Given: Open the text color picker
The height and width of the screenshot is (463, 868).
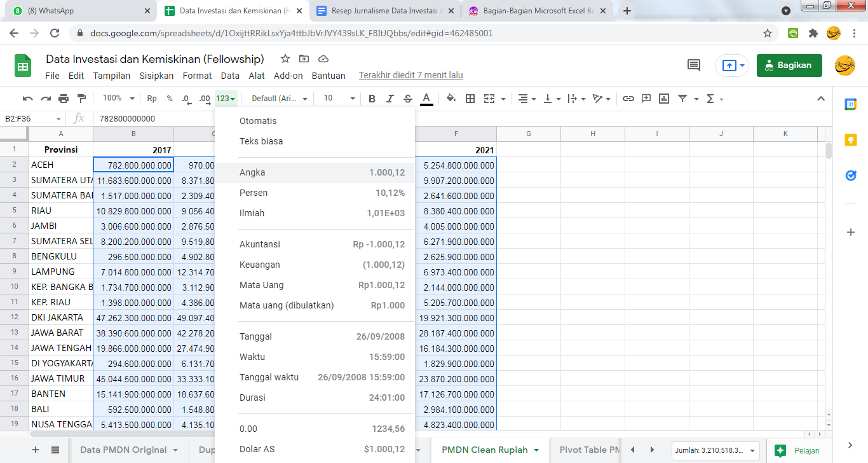Looking at the screenshot, I should coord(426,99).
